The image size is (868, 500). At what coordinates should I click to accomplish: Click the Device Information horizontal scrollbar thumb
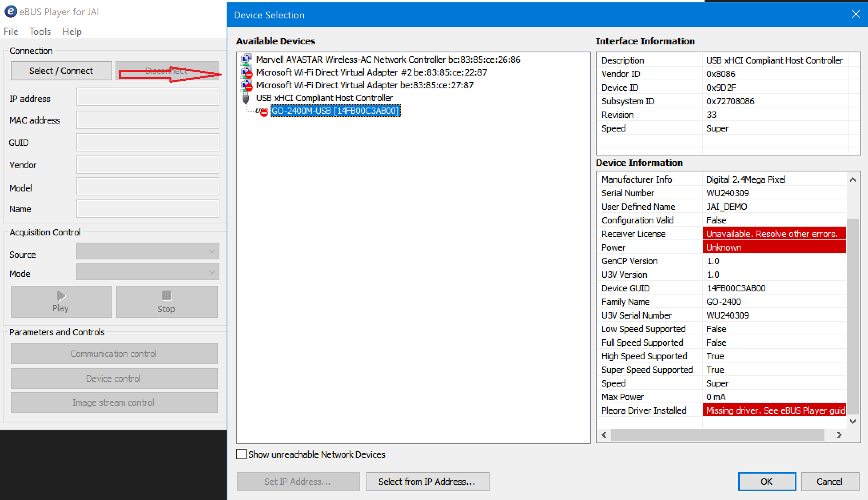(x=717, y=435)
